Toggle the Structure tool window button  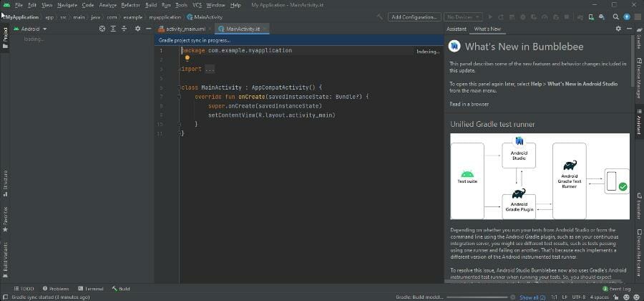click(x=5, y=183)
